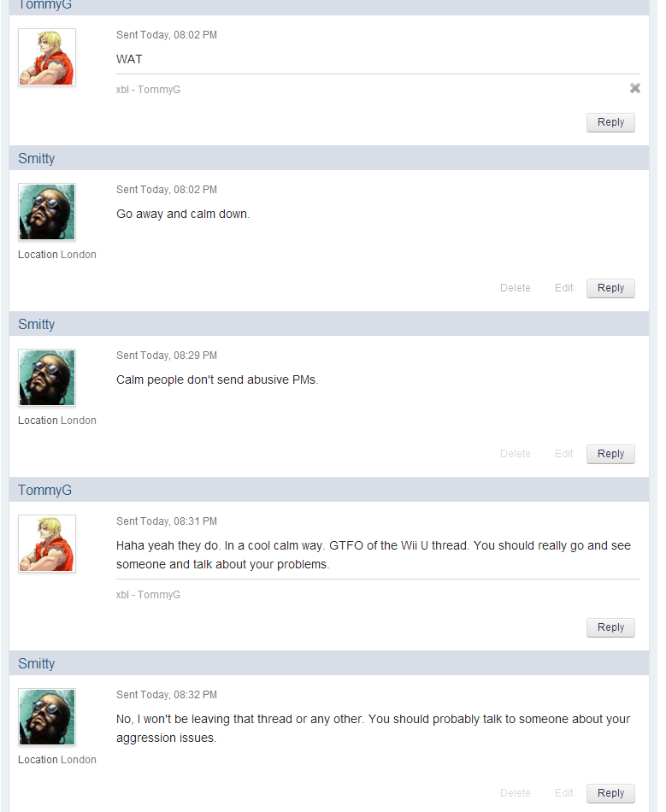The height and width of the screenshot is (812, 666).
Task: Reply to TommyG's 'Haha yeah they do' message
Action: pos(610,627)
